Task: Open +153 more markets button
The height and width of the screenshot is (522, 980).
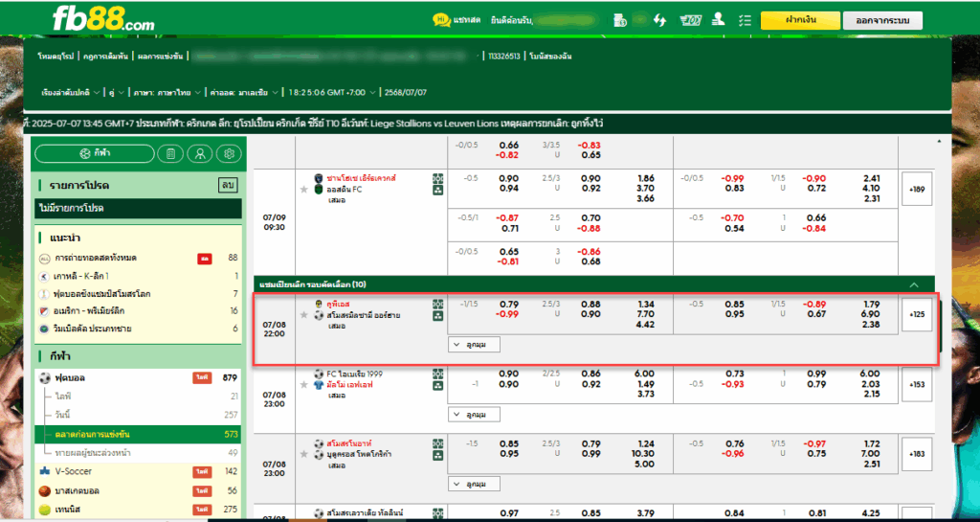Action: click(917, 384)
